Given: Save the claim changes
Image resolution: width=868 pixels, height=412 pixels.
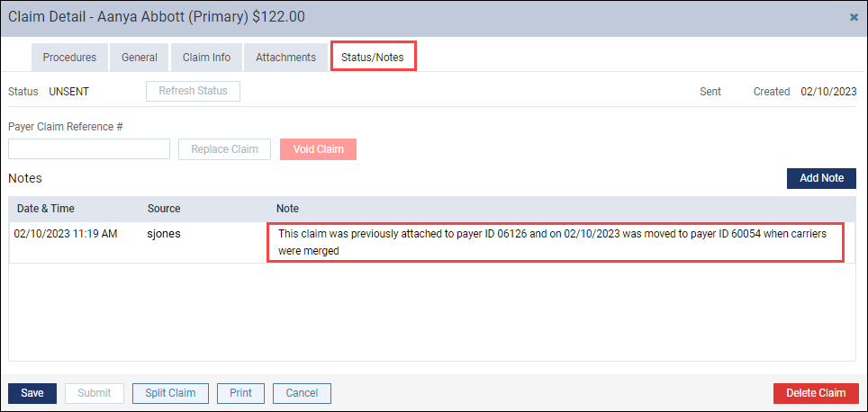Looking at the screenshot, I should (x=32, y=393).
